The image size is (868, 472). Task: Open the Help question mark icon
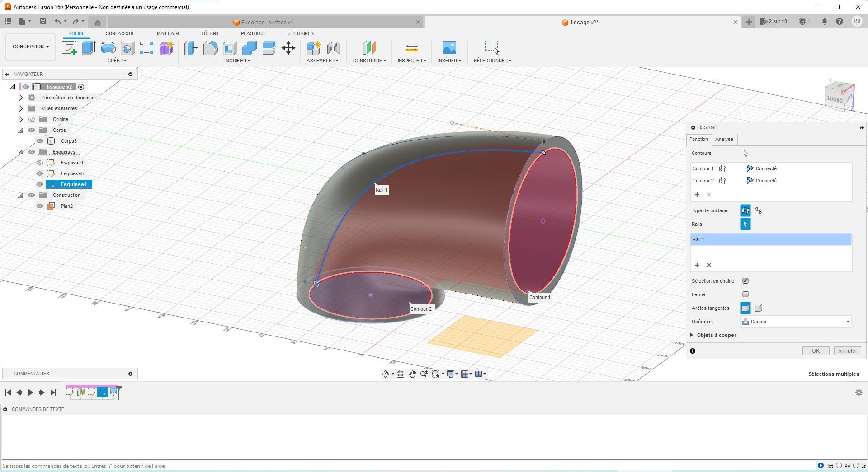point(840,21)
